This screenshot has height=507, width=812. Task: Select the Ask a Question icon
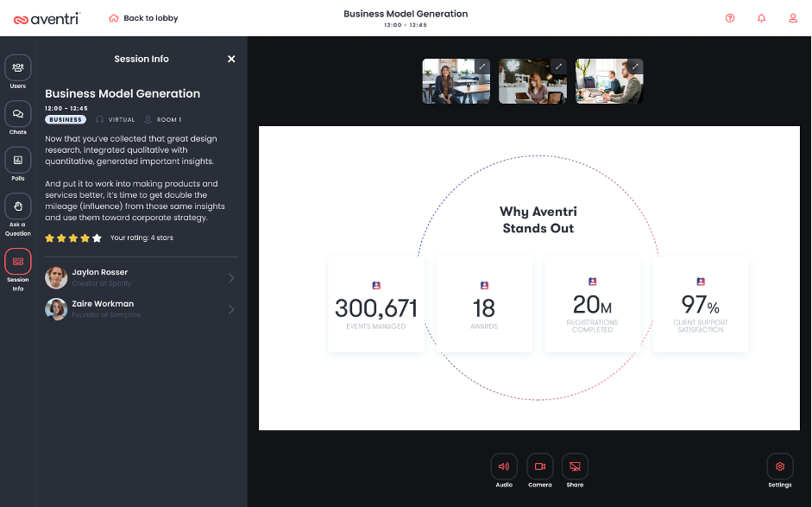17,207
